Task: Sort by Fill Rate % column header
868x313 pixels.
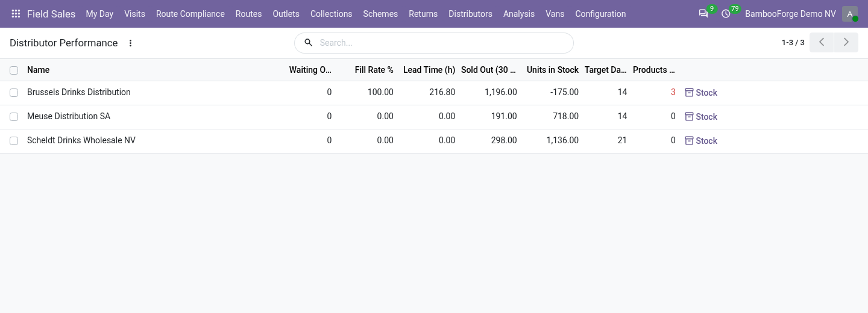Action: click(x=374, y=70)
